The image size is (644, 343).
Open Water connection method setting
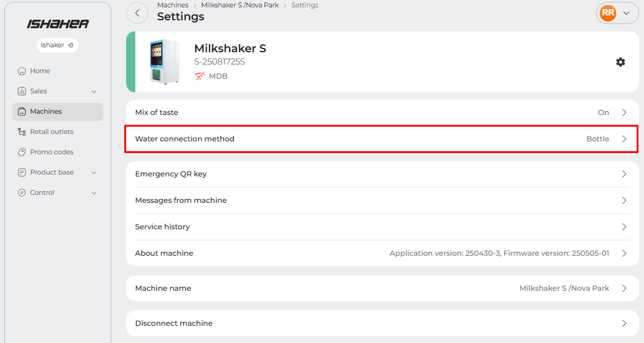tap(381, 139)
